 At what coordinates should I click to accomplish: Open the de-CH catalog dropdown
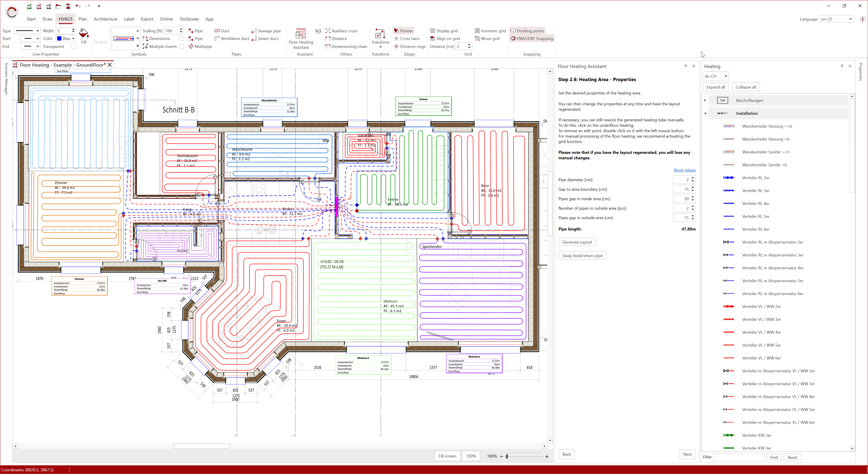tap(715, 76)
